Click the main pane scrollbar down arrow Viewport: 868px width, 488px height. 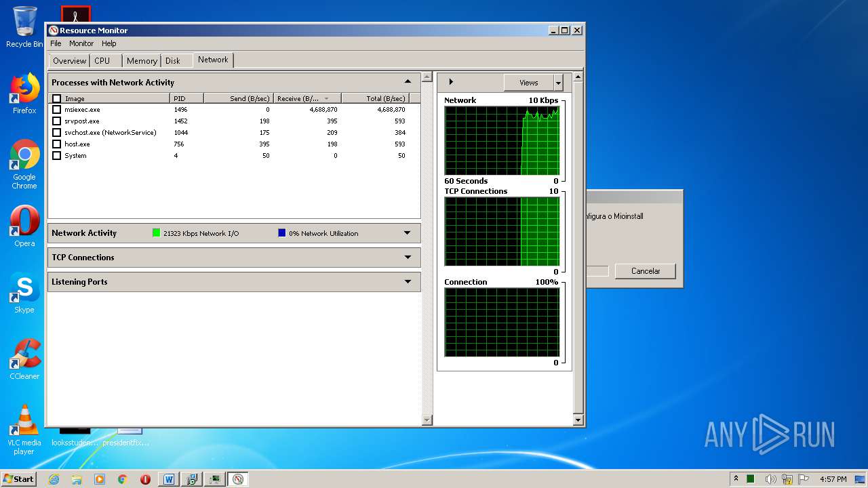pyautogui.click(x=427, y=420)
